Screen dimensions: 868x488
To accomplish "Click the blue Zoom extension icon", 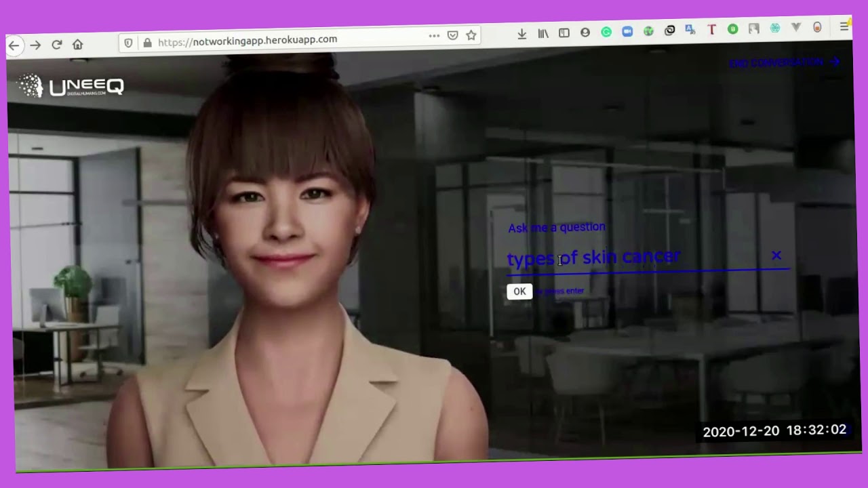I will coord(627,31).
